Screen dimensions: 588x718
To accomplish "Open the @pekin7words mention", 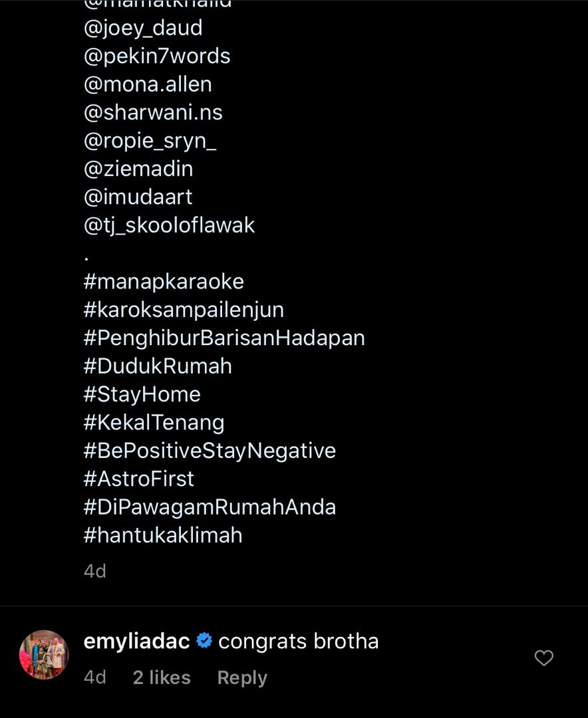I will click(x=157, y=56).
